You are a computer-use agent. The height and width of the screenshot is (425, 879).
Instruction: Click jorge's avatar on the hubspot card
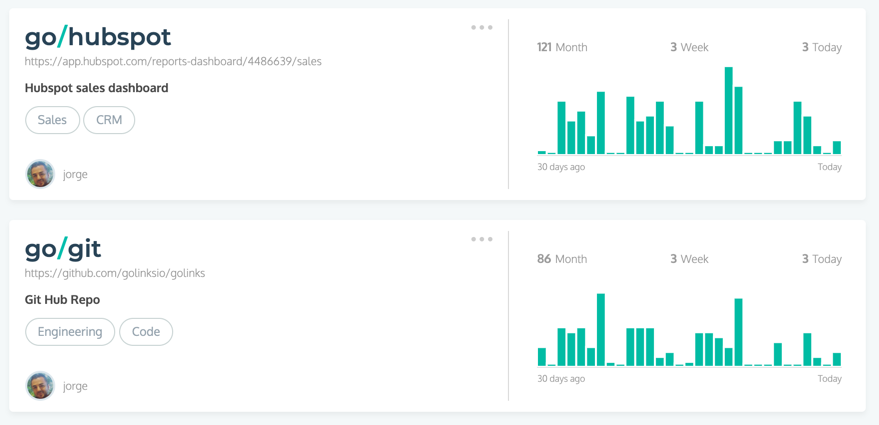40,174
